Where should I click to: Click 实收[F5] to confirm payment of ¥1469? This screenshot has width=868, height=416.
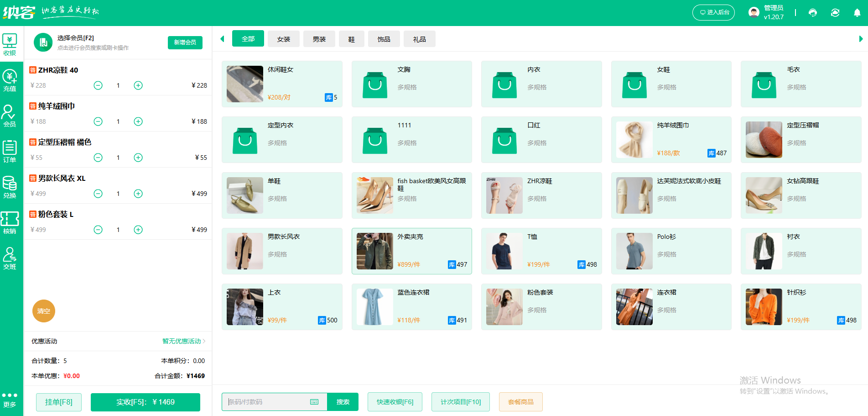point(145,402)
